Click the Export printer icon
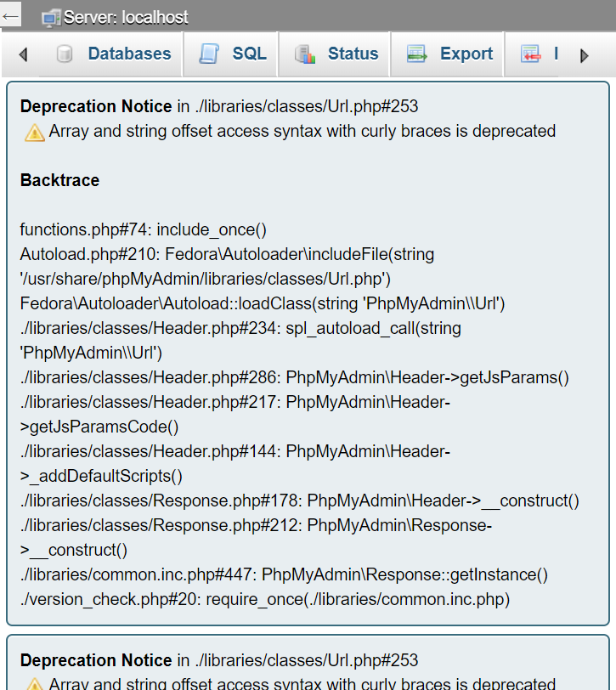The image size is (616, 690). (415, 54)
